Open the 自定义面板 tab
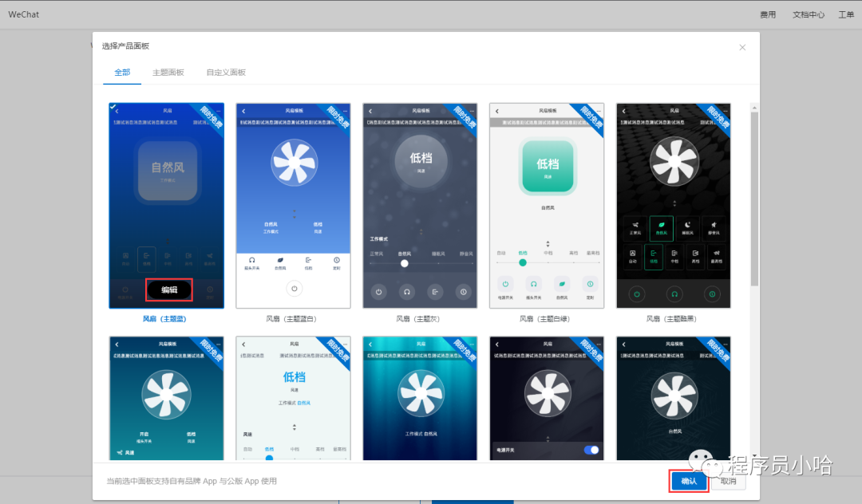862x504 pixels. [x=226, y=73]
